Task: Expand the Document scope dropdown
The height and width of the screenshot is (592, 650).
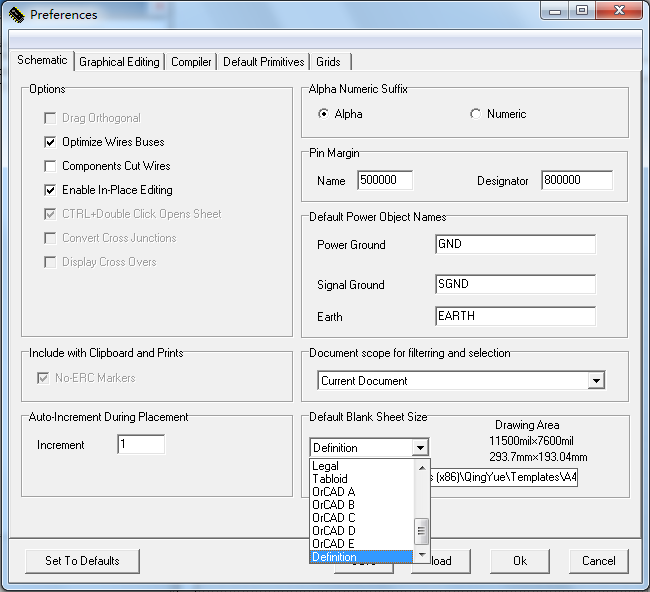Action: pos(596,381)
